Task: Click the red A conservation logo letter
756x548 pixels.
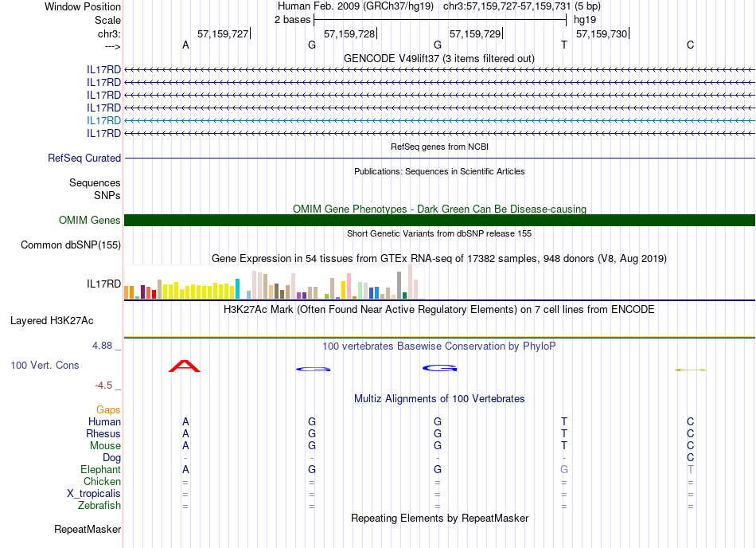Action: pyautogui.click(x=184, y=366)
